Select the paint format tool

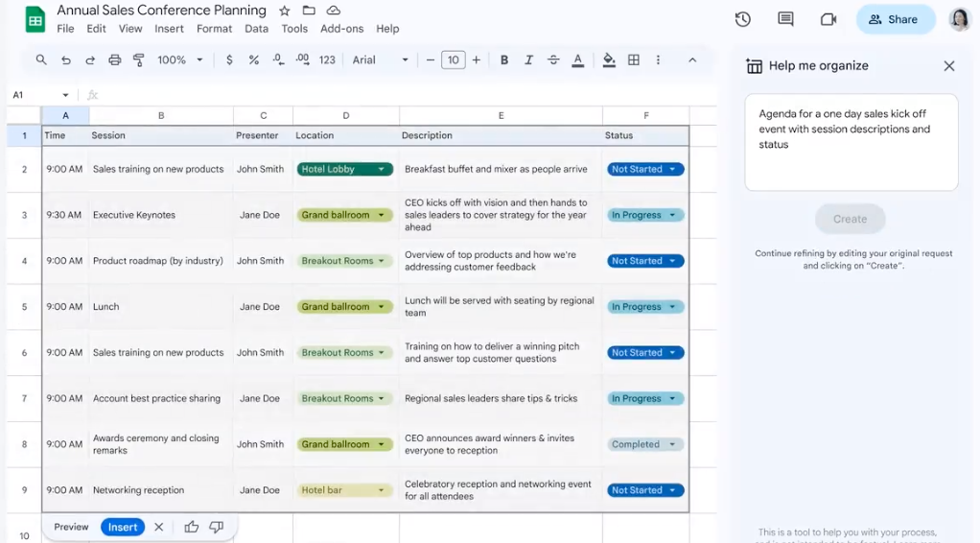[139, 59]
